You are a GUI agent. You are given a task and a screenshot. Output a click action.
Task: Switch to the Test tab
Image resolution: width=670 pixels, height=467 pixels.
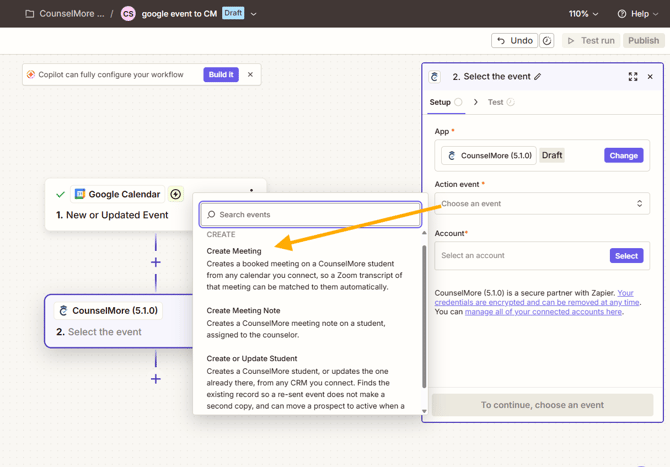click(x=501, y=102)
